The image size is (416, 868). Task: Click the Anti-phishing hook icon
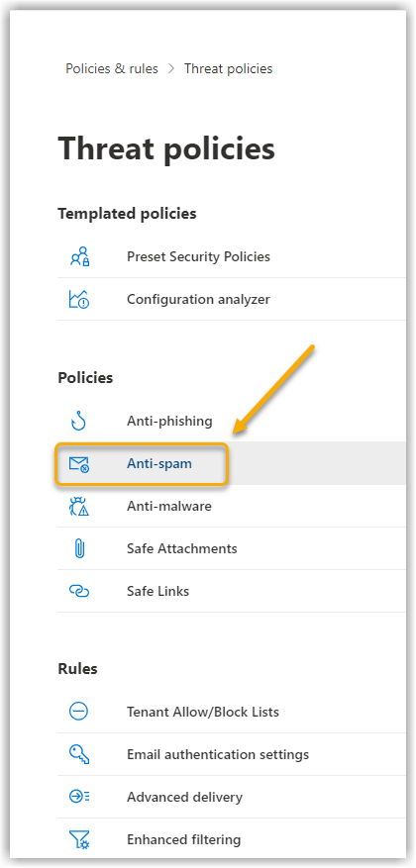point(79,422)
